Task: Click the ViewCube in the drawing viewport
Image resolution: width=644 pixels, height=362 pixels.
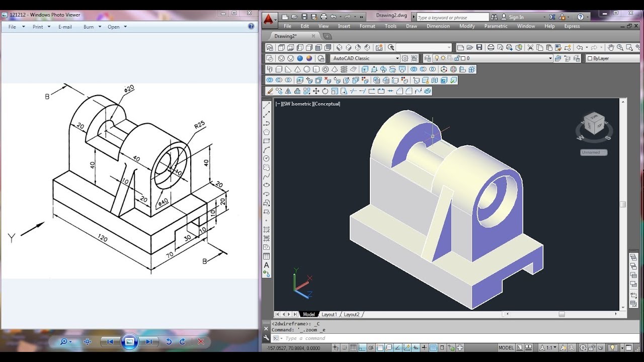Action: 594,124
